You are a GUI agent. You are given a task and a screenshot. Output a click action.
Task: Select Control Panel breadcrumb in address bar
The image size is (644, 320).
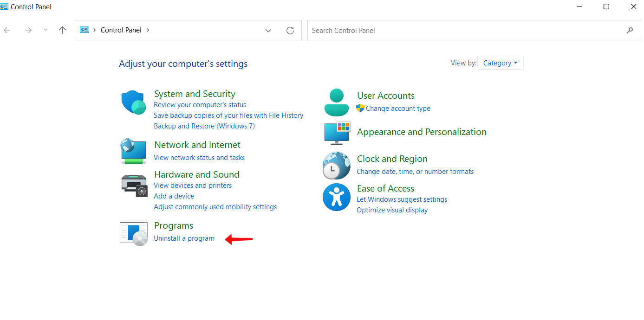(x=121, y=30)
